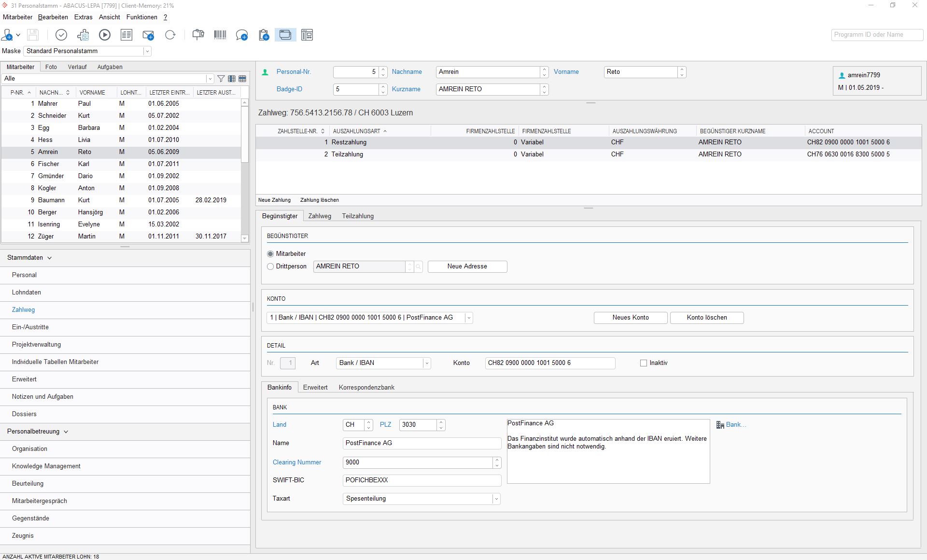The height and width of the screenshot is (560, 927).
Task: Open the Extras menu
Action: click(x=84, y=17)
